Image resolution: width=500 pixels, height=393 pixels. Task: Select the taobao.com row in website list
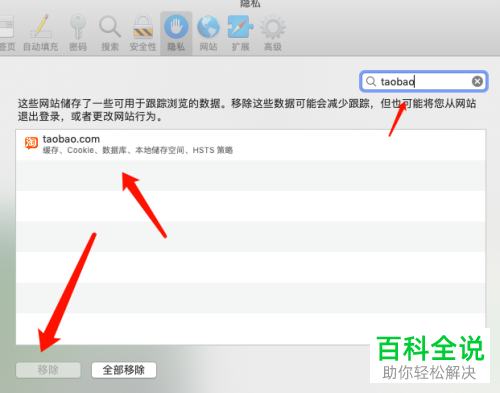[x=251, y=145]
